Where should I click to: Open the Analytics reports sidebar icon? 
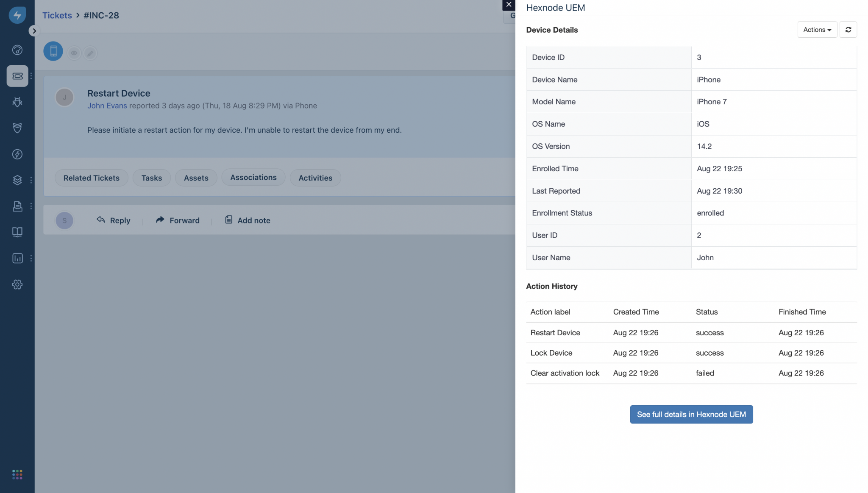pyautogui.click(x=17, y=258)
